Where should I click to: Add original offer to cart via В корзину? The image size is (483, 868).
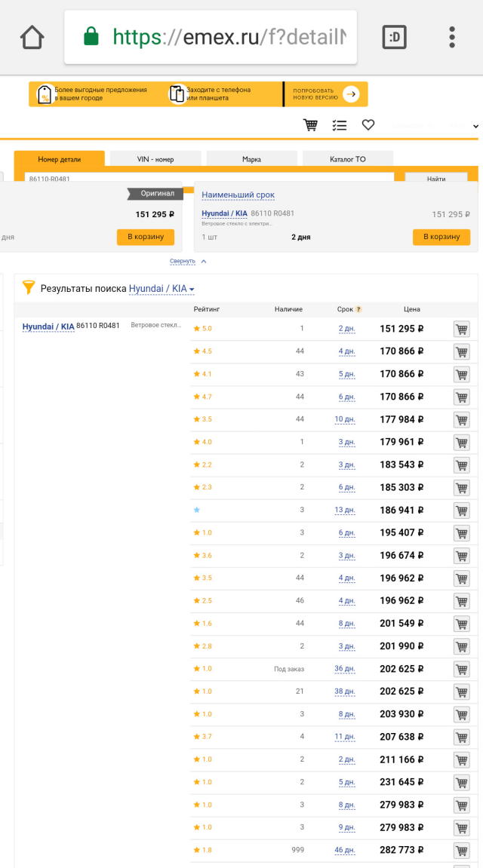coord(146,237)
